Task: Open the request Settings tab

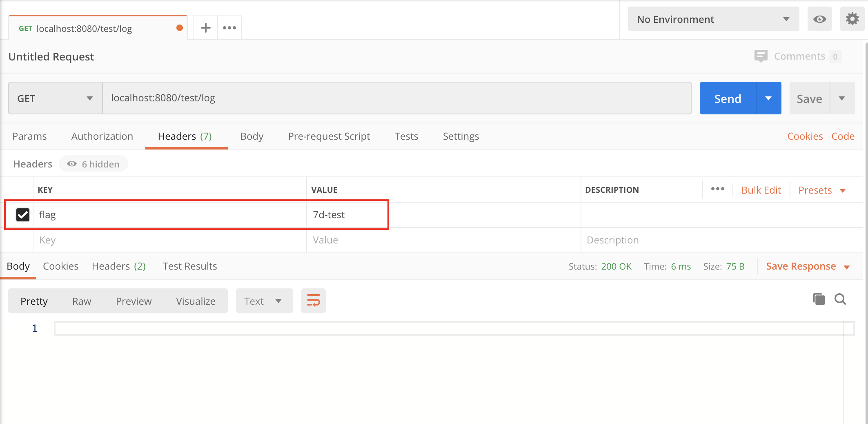Action: (461, 136)
